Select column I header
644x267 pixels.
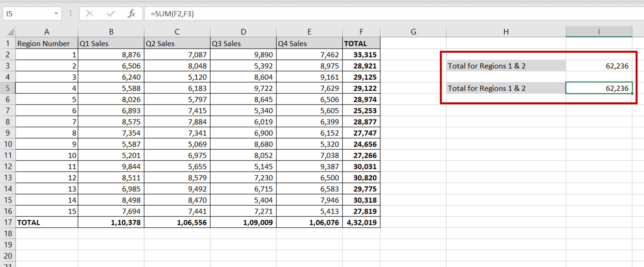tap(599, 32)
